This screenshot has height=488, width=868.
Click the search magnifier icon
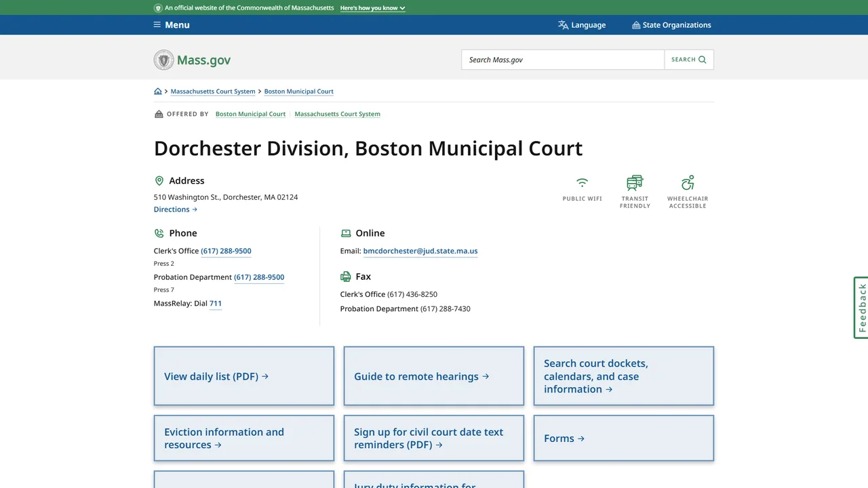point(703,60)
